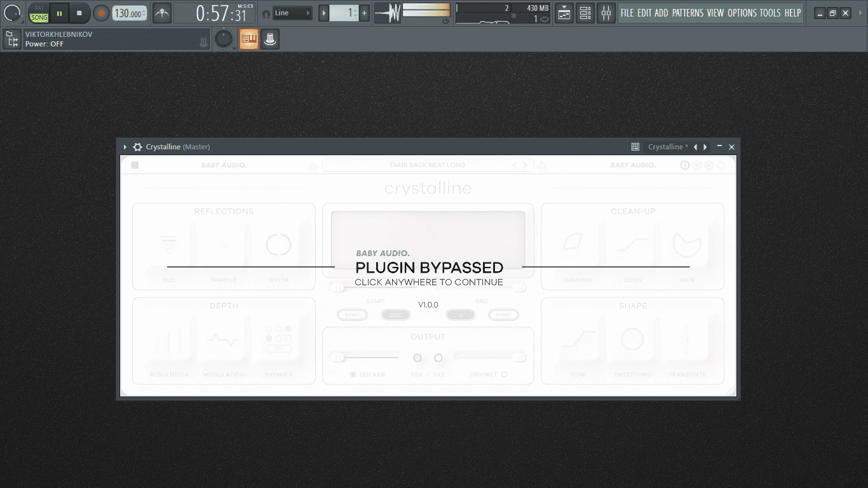Click the hat-shaped icon beside orange button
Viewport: 868px width, 488px height.
(269, 39)
